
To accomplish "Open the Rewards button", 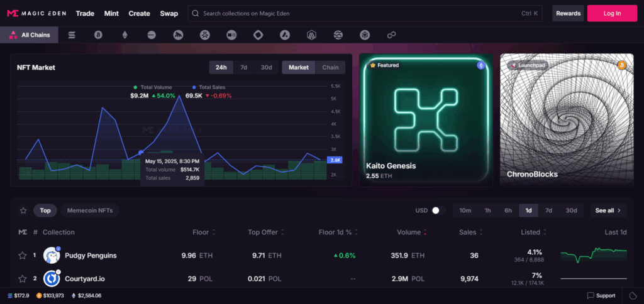I will (568, 13).
